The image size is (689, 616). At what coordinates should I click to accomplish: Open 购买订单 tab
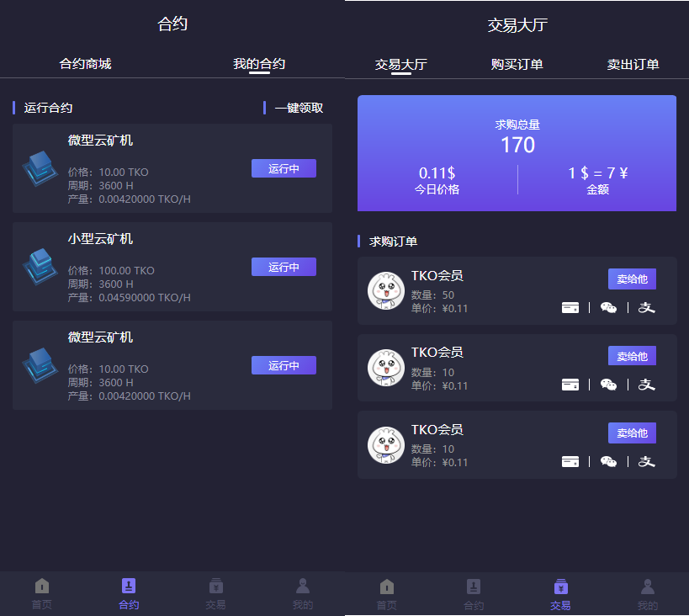click(x=517, y=65)
